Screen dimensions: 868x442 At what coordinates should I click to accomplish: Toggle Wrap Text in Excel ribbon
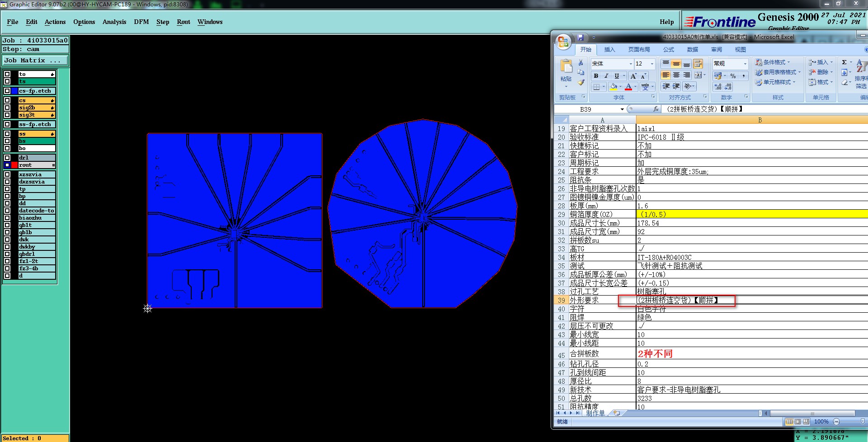(698, 64)
